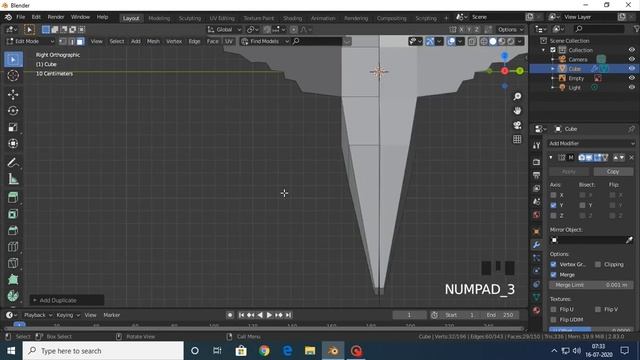Toggle Vertex Groups checkbox
640x360 pixels.
point(553,264)
